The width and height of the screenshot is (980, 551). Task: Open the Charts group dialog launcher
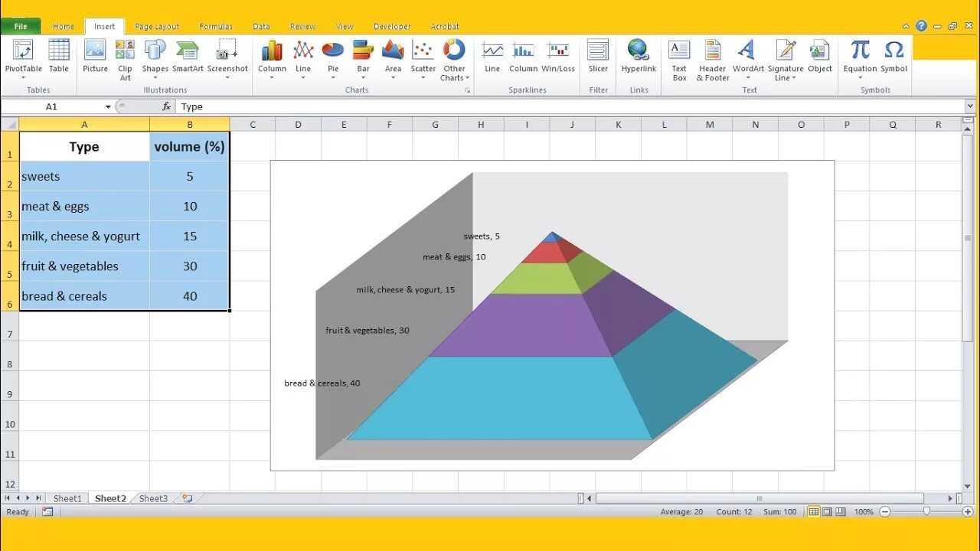[467, 90]
